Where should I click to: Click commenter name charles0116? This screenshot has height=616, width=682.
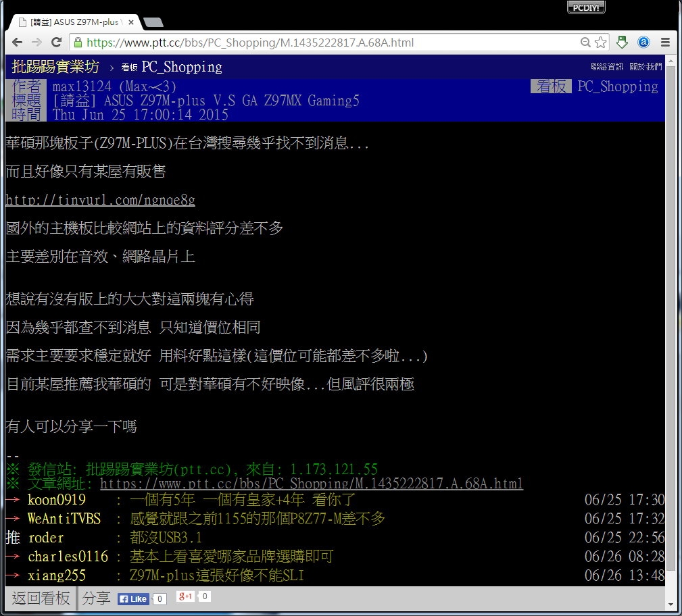(x=68, y=556)
